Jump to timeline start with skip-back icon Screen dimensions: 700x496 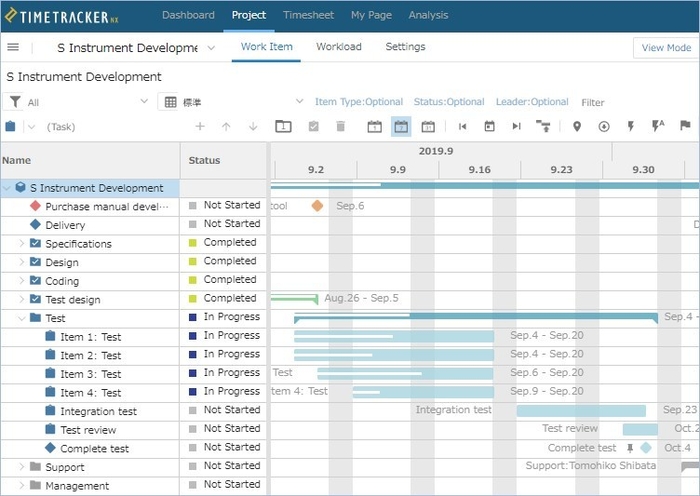pyautogui.click(x=463, y=127)
